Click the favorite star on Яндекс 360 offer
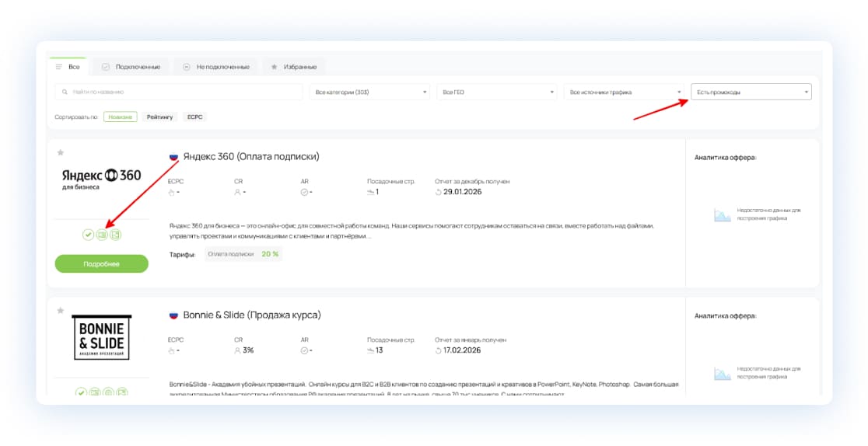868x446 pixels. coord(61,152)
